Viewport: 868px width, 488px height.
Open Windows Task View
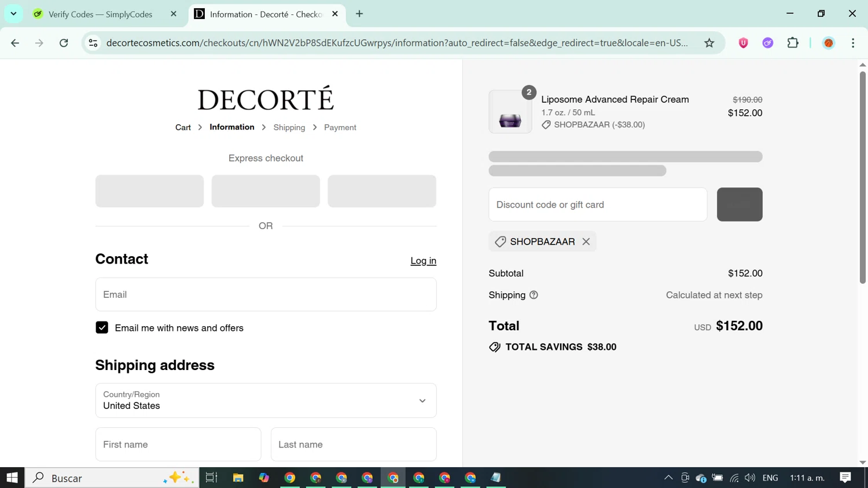pyautogui.click(x=211, y=478)
